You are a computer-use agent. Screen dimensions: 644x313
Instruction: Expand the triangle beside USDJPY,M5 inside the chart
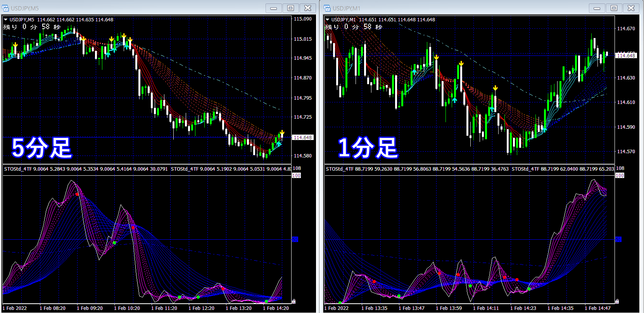[6, 20]
